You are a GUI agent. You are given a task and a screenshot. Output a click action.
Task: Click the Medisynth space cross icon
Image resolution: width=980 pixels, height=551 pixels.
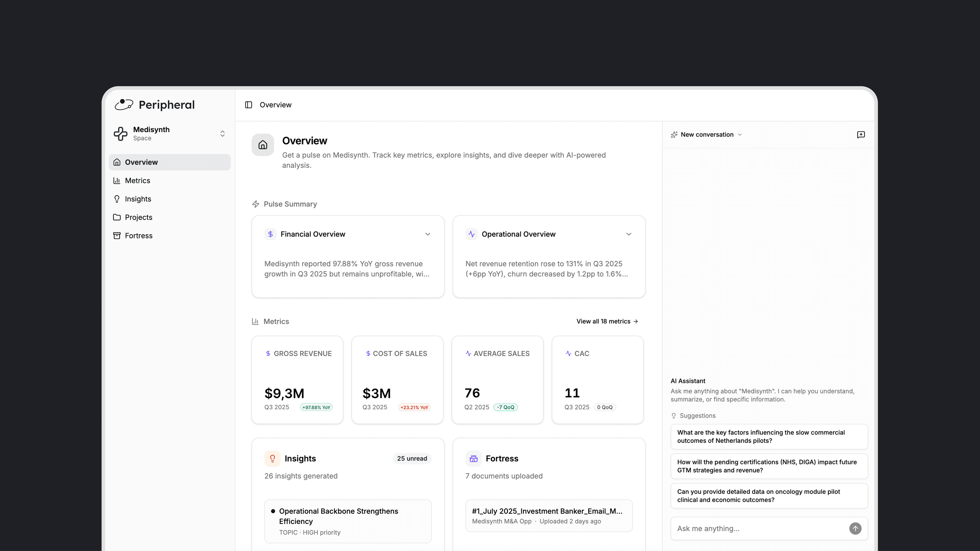(121, 133)
